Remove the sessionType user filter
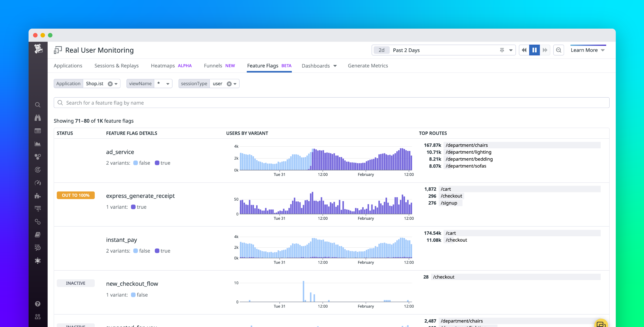 click(x=229, y=84)
